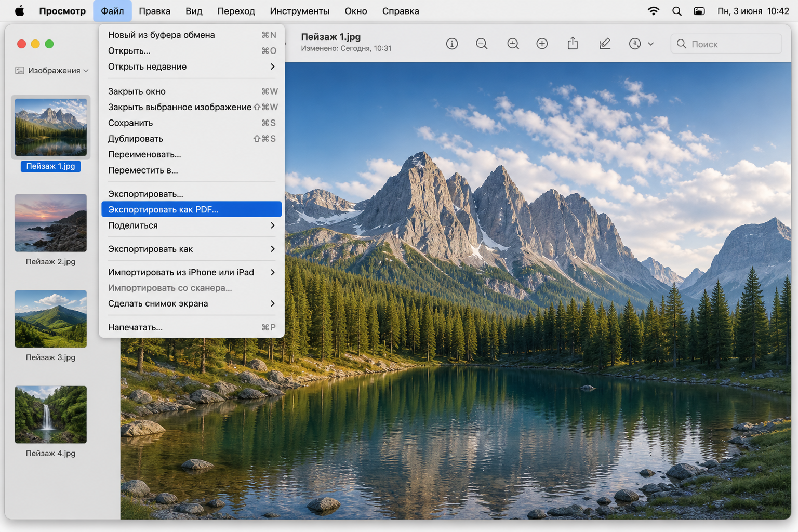Viewport: 798px width, 532px height.
Task: Open Spotlight search in menu bar
Action: (677, 11)
